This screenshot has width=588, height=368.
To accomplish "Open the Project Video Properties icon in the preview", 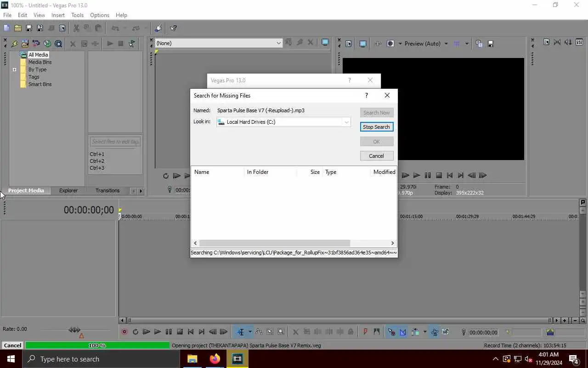I will (348, 44).
